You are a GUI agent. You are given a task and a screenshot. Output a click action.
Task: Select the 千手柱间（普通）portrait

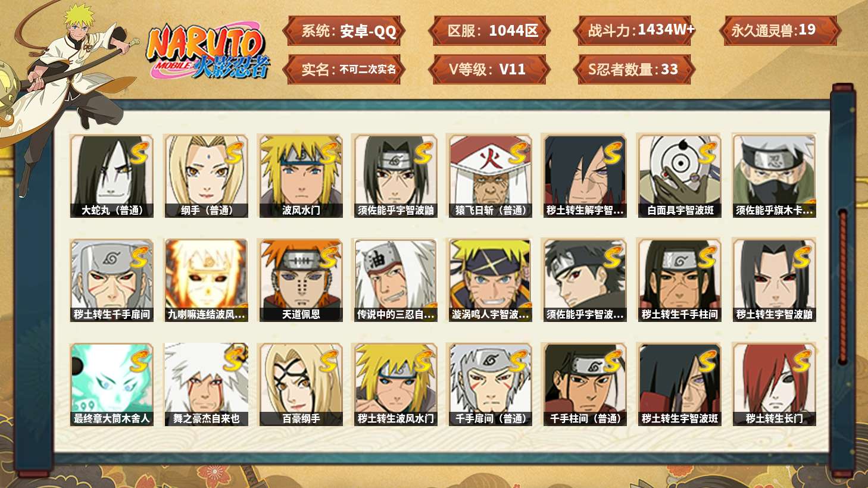[x=585, y=384]
